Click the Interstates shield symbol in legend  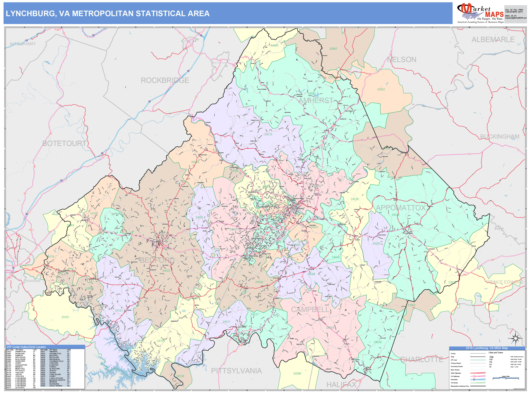(474, 379)
